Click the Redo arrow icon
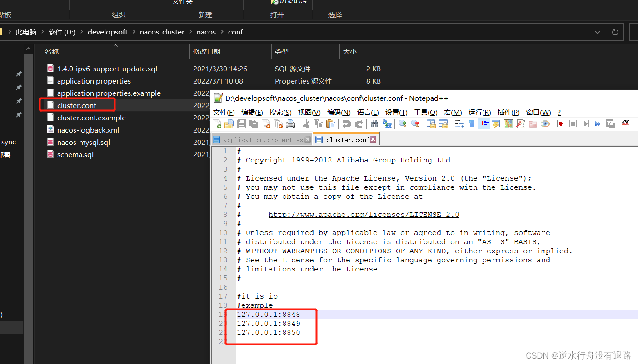Viewport: 638px width, 364px height. click(359, 123)
